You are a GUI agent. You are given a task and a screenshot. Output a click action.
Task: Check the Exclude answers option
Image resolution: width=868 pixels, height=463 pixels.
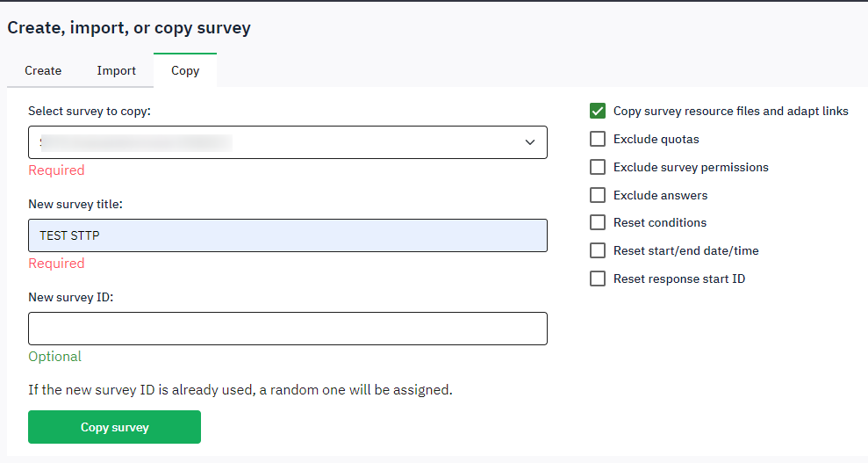point(598,195)
